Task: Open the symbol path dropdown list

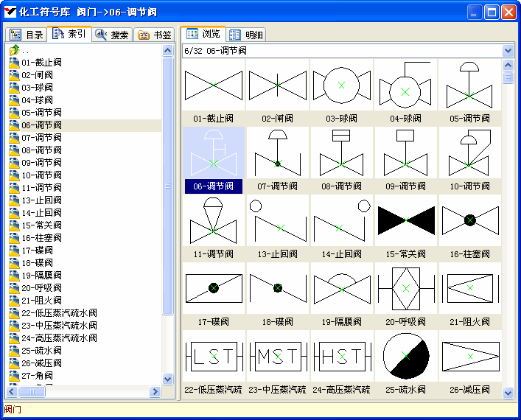Action: pos(507,51)
